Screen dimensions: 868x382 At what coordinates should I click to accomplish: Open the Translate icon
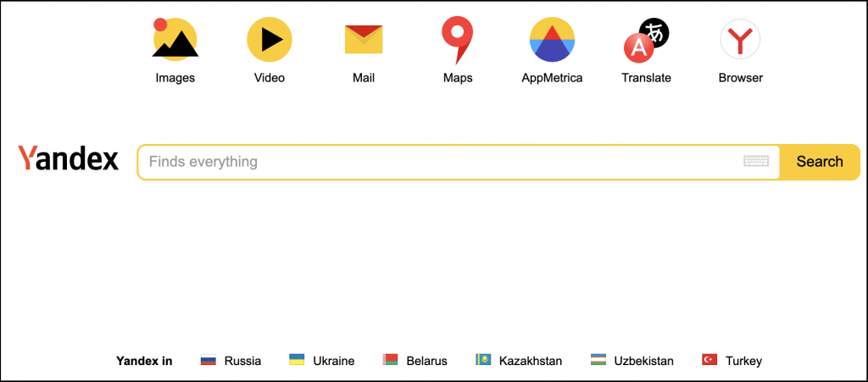click(x=647, y=40)
